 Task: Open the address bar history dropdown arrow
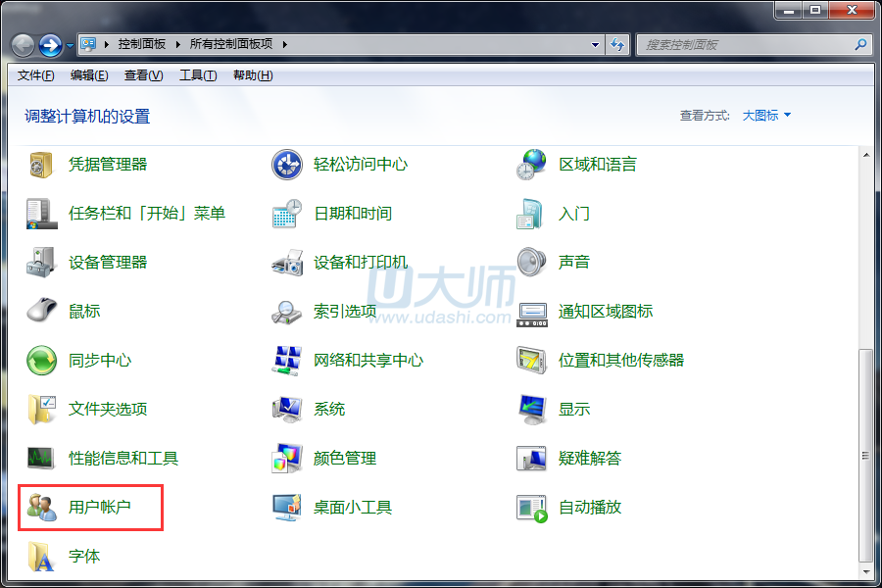(595, 44)
